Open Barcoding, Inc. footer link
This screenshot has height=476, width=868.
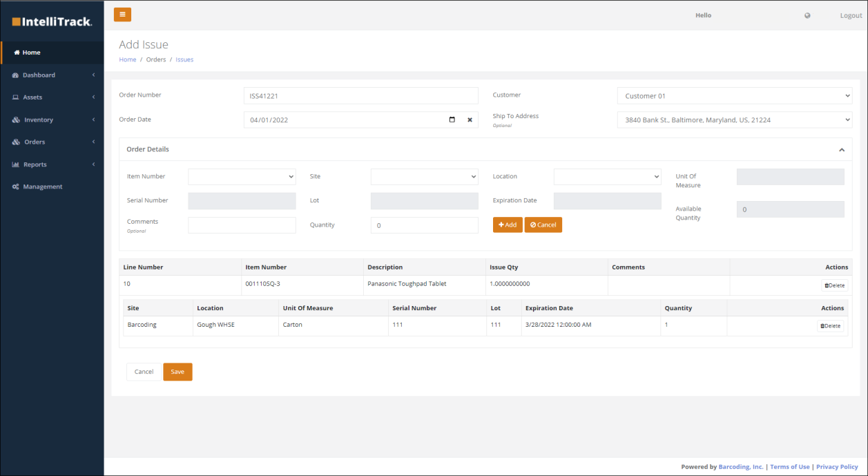tap(741, 467)
